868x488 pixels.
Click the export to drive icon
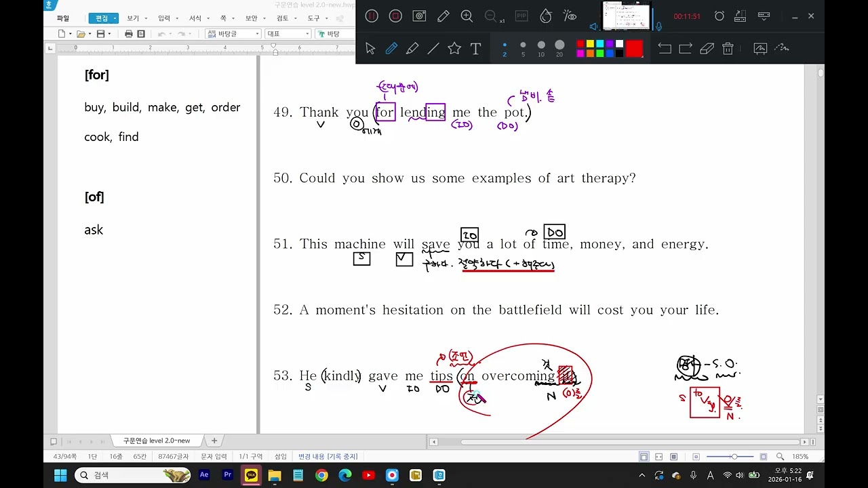740,16
